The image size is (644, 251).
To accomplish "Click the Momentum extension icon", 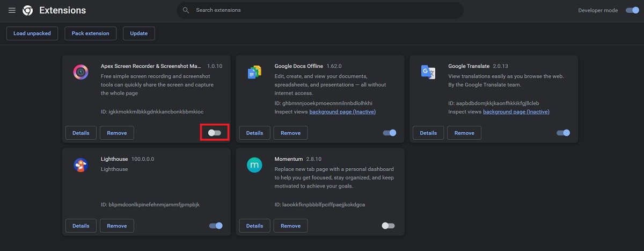I will click(254, 165).
